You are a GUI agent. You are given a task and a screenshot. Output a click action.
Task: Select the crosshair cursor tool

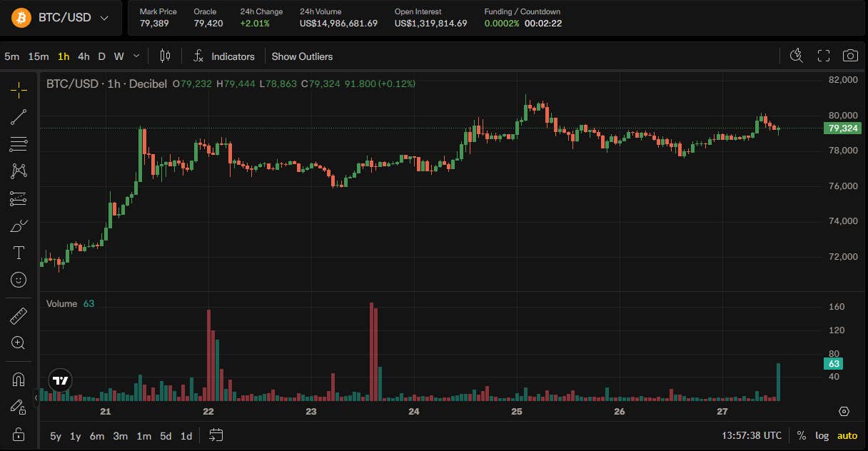pyautogui.click(x=19, y=90)
